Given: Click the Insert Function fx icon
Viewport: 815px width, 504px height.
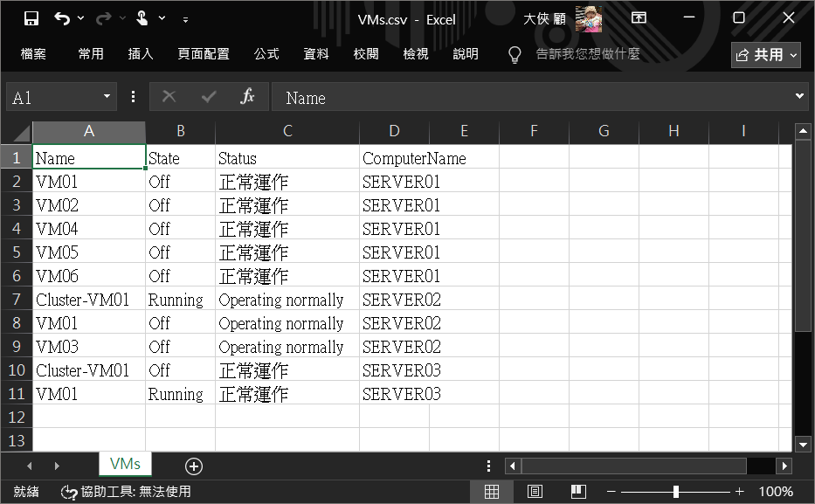Looking at the screenshot, I should pos(247,97).
